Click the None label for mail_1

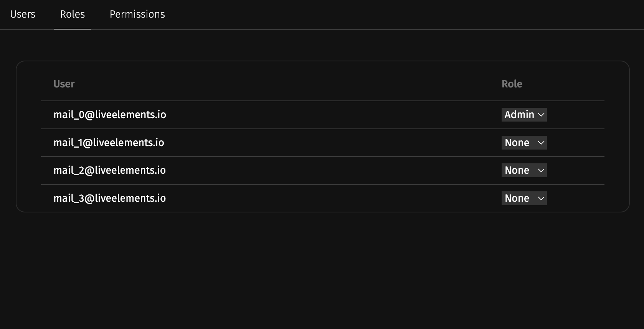517,143
